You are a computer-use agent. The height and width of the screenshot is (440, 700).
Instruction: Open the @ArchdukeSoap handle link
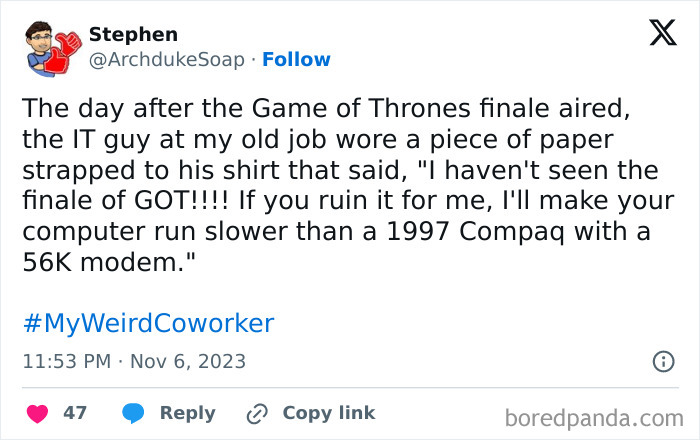[x=166, y=60]
